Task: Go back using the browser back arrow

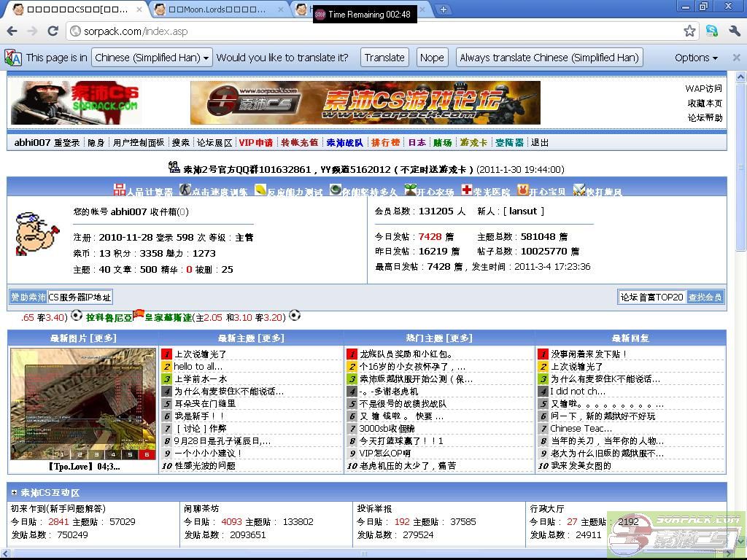Action: coord(12,31)
